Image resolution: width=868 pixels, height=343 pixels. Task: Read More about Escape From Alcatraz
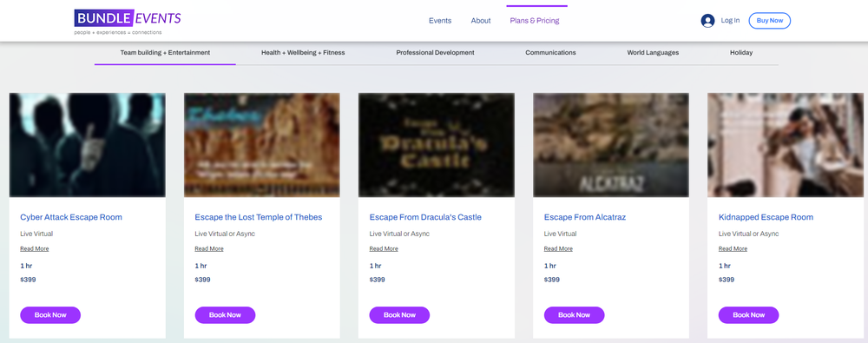point(558,249)
